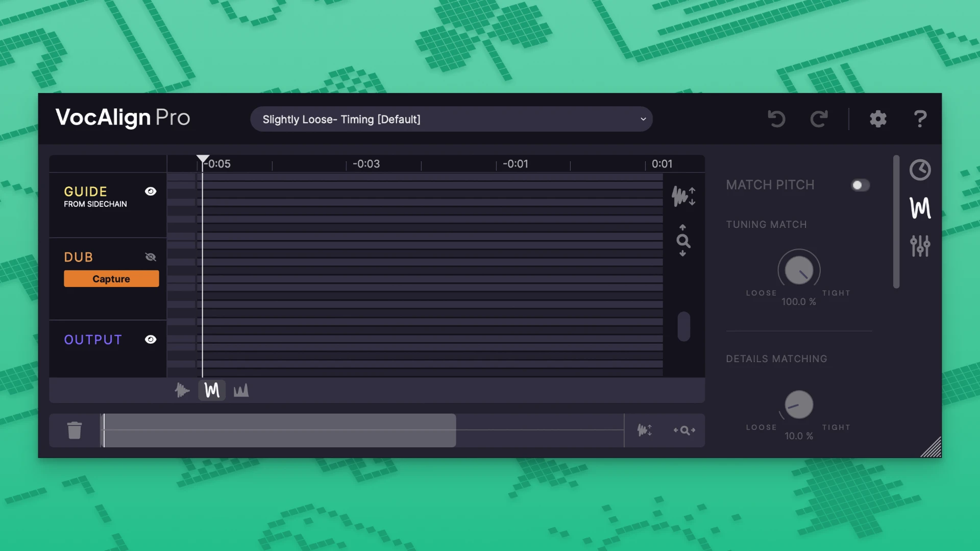Open the Slightly Loose Timing preset dropdown
Viewport: 980px width, 551px height.
(x=451, y=119)
